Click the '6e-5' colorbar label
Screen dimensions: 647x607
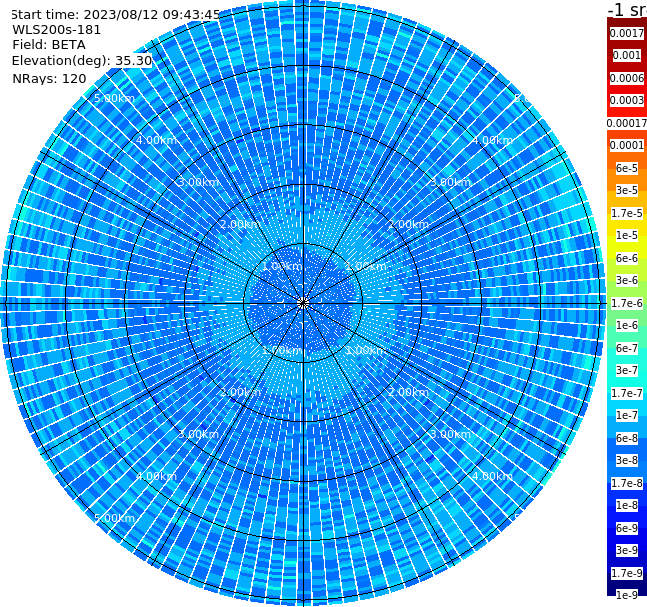tap(627, 168)
